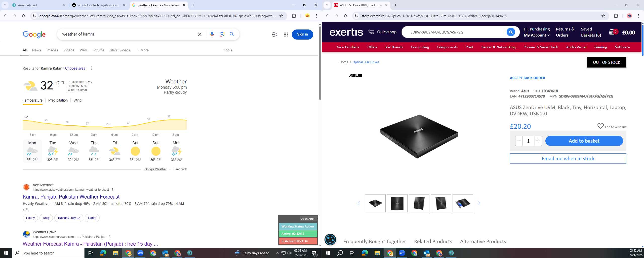
Task: Click the Add to basket button
Action: click(x=584, y=141)
